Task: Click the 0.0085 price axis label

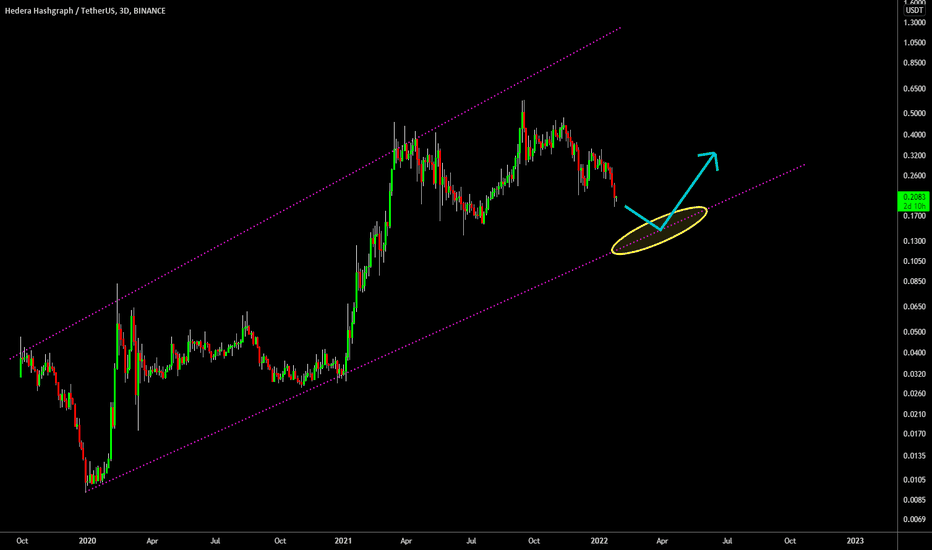Action: tap(914, 501)
